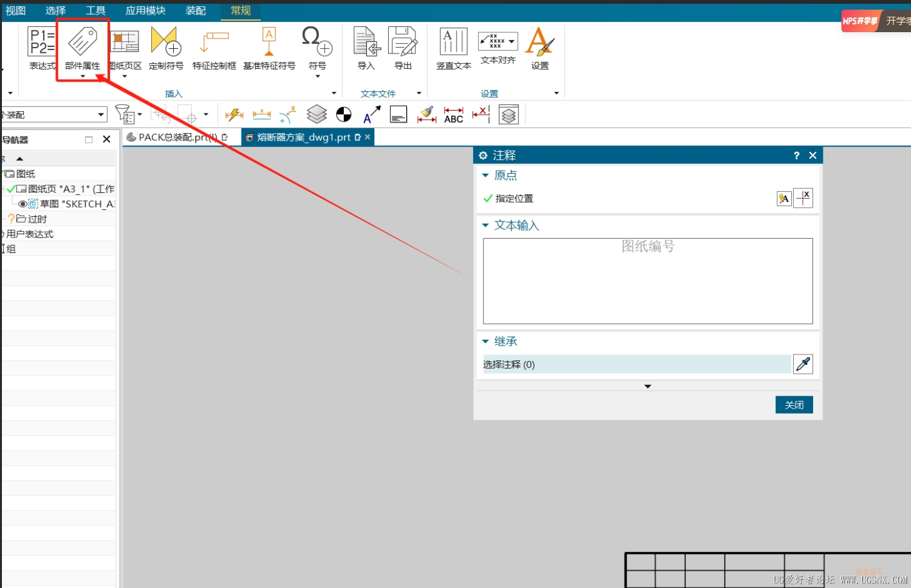911x588 pixels.
Task: Open the 视图 menu tab
Action: 15,11
